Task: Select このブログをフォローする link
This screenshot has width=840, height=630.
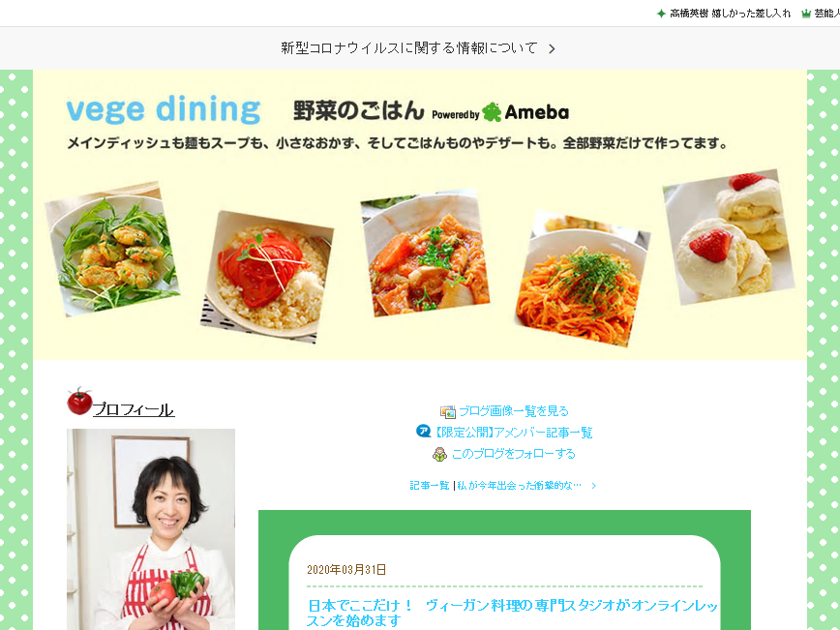Action: pyautogui.click(x=513, y=454)
